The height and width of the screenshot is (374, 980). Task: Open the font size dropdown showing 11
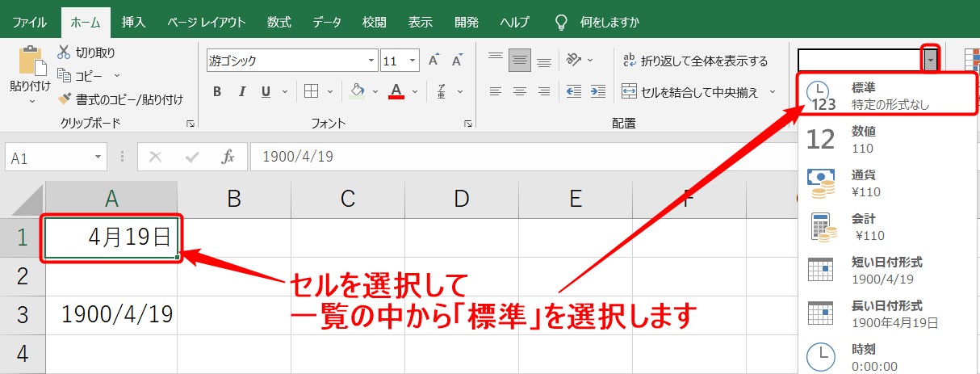point(413,61)
